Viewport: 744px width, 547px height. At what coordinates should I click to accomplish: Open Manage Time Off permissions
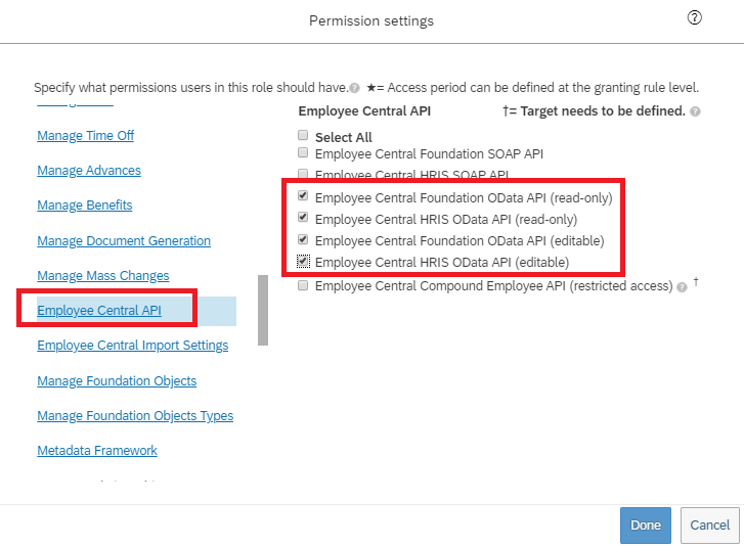(85, 136)
